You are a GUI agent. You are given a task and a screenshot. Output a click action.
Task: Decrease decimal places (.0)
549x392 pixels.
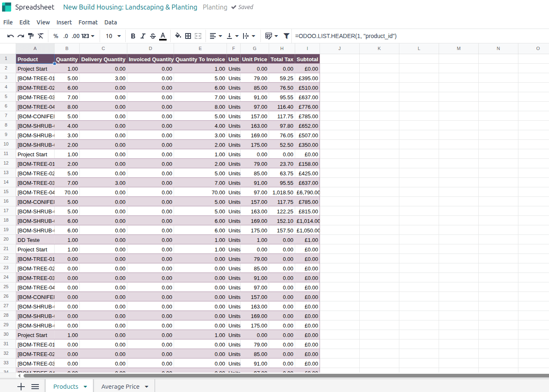66,36
